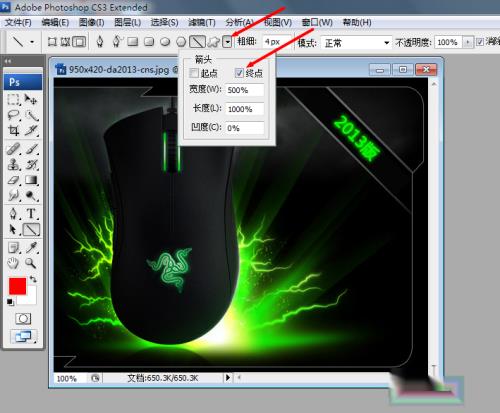Select the Notes tool
Viewport: 500px width, 413px height.
[14, 248]
